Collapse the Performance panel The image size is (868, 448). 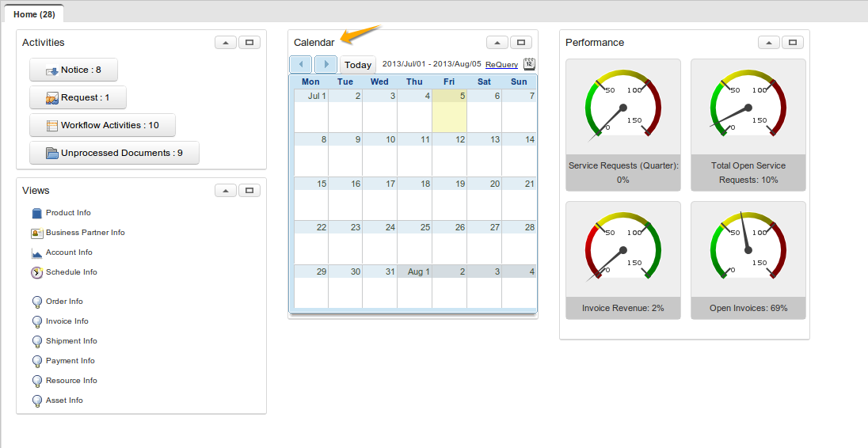pyautogui.click(x=769, y=43)
